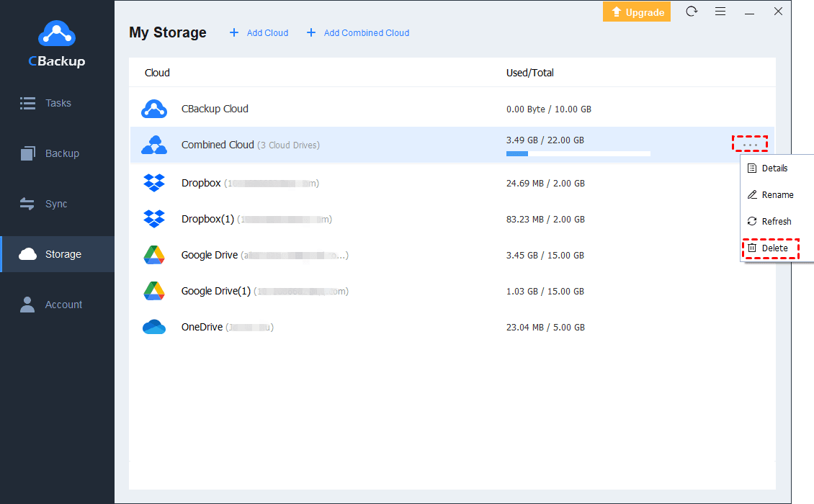This screenshot has width=814, height=504.
Task: Click the Dropbox(1) icon
Action: point(154,219)
